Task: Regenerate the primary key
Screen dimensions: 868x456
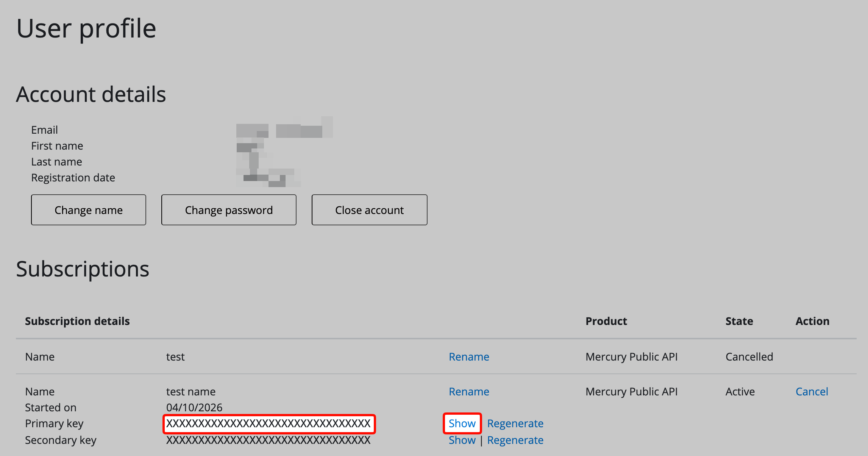Action: pos(515,423)
